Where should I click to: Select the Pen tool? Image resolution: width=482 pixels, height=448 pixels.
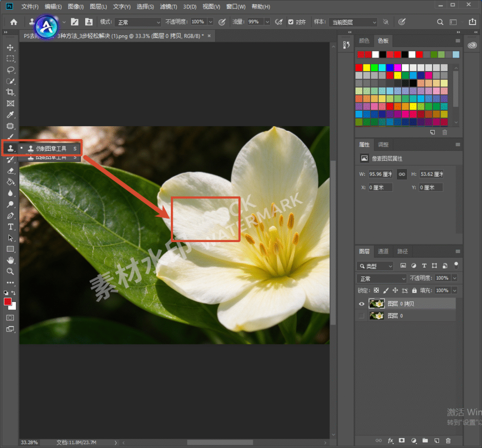point(10,215)
